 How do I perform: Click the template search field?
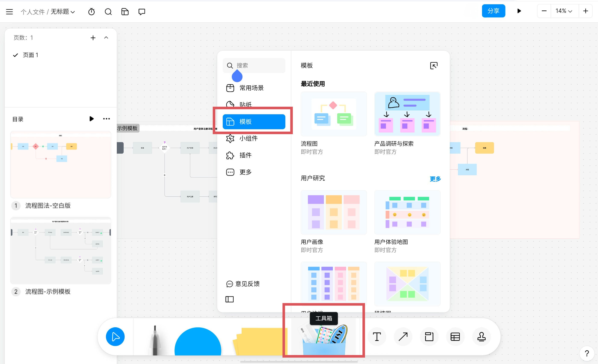(x=257, y=66)
